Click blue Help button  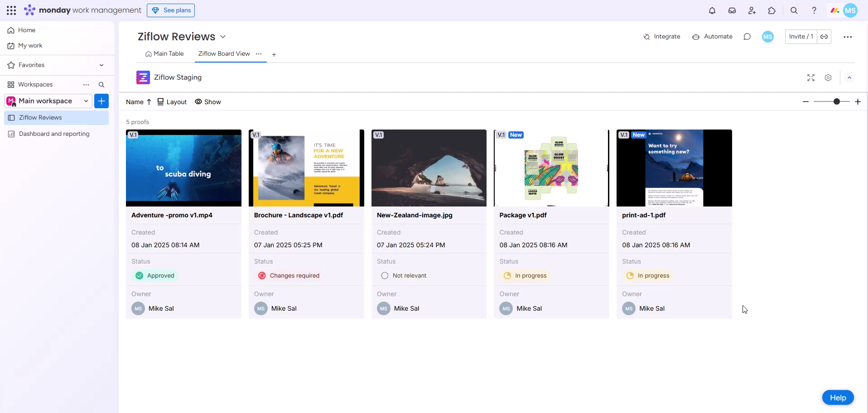[838, 398]
